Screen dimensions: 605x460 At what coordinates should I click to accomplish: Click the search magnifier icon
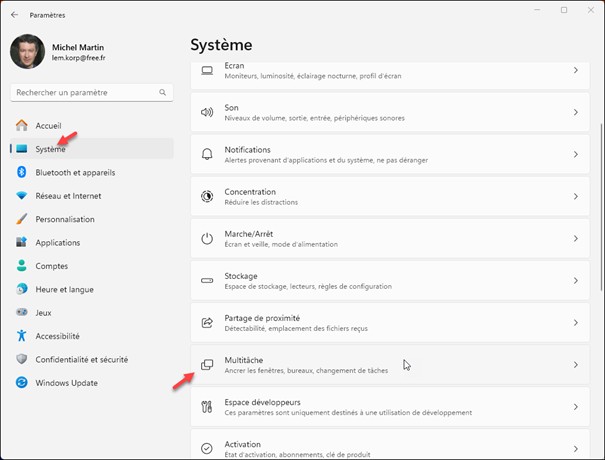point(162,92)
